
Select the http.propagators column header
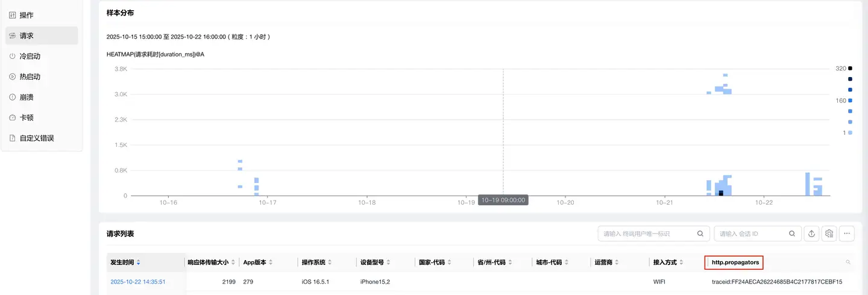tap(735, 262)
